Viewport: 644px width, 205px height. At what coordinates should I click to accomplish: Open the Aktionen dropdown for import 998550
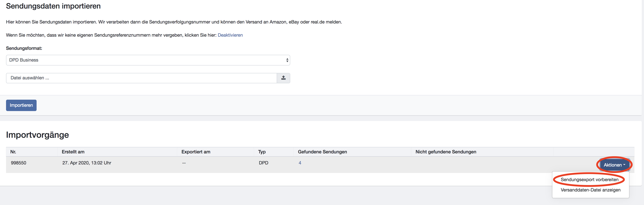[x=614, y=165]
